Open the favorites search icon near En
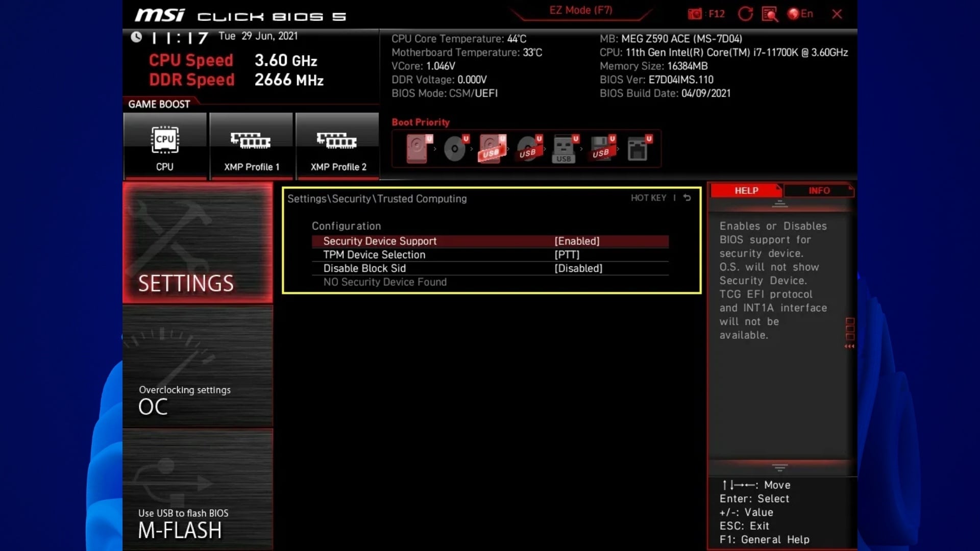Screen dimensions: 980x551 pyautogui.click(x=770, y=14)
